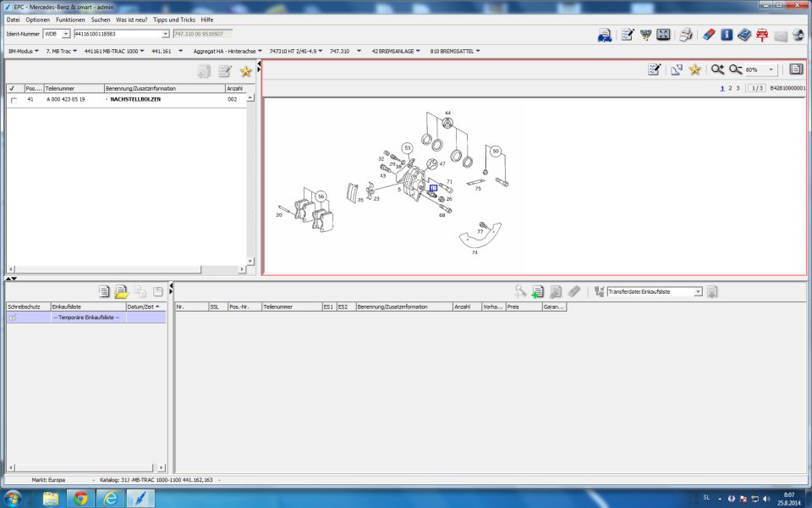The image size is (812, 508).
Task: Open the ident number history dropdown
Action: (x=165, y=34)
